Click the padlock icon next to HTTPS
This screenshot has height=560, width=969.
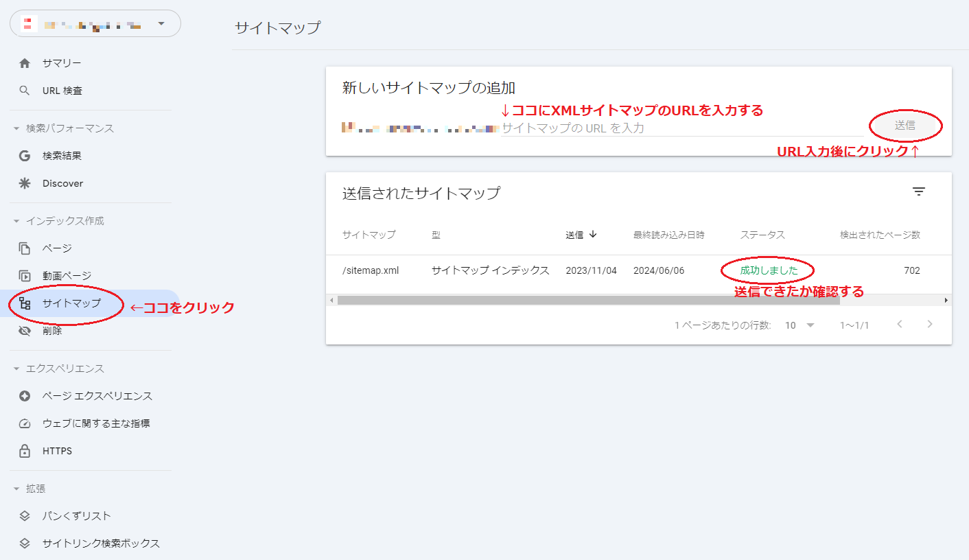[25, 451]
